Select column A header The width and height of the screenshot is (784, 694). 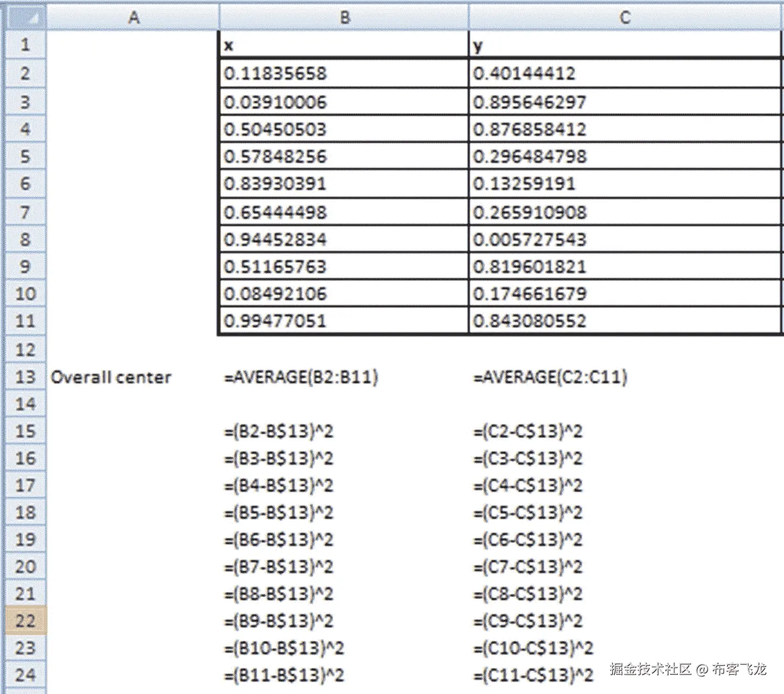[134, 17]
